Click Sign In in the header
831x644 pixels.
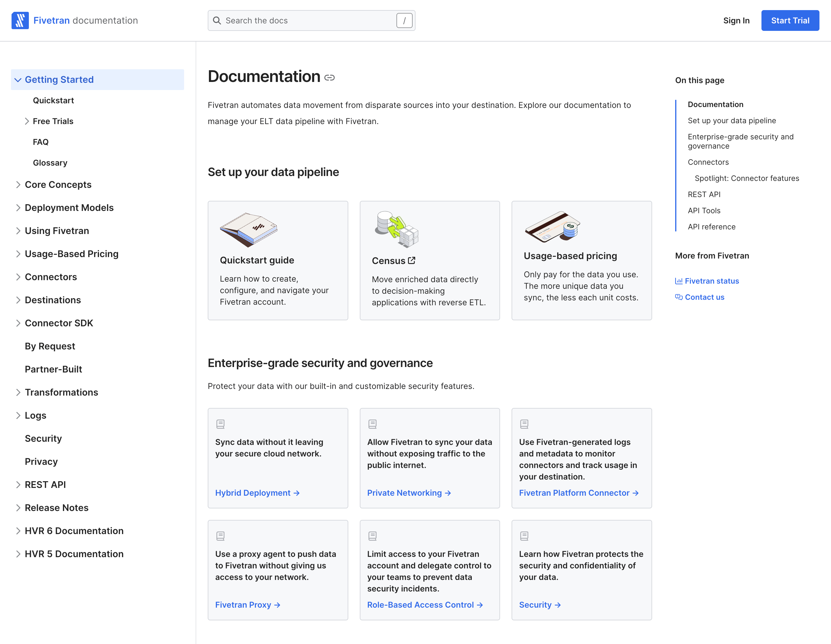[736, 20]
